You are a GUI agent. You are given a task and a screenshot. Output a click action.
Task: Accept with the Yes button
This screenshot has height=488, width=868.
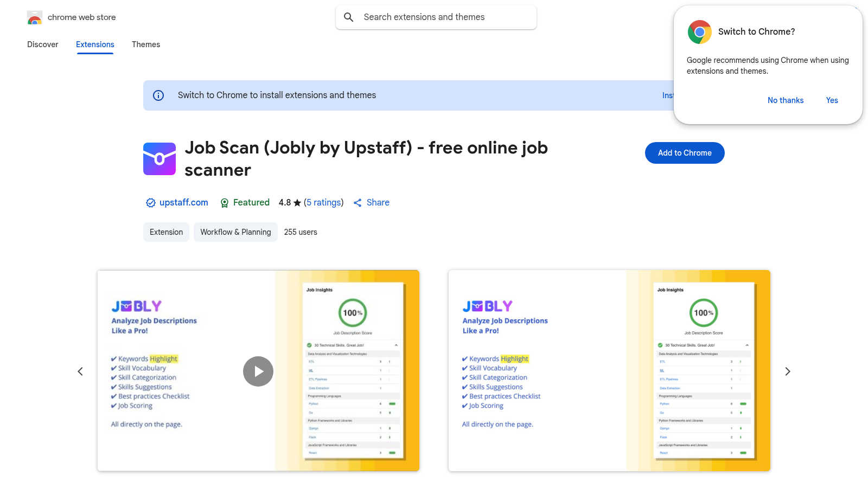pyautogui.click(x=832, y=100)
